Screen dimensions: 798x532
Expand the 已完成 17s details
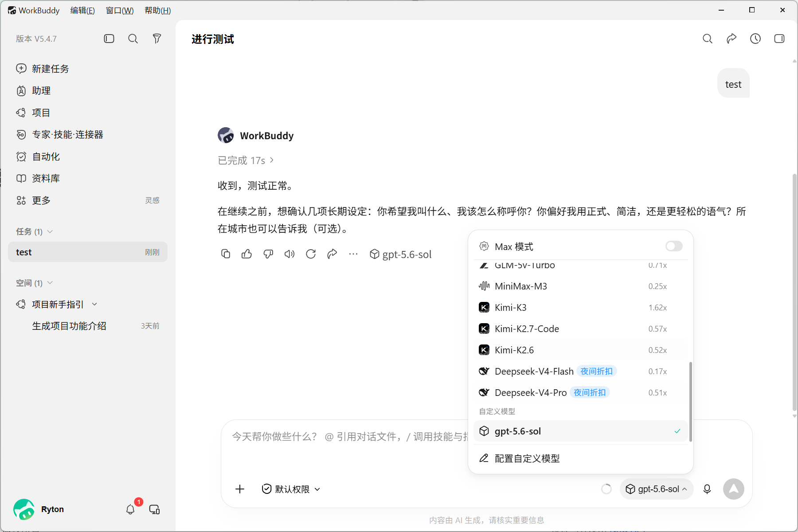pyautogui.click(x=246, y=160)
